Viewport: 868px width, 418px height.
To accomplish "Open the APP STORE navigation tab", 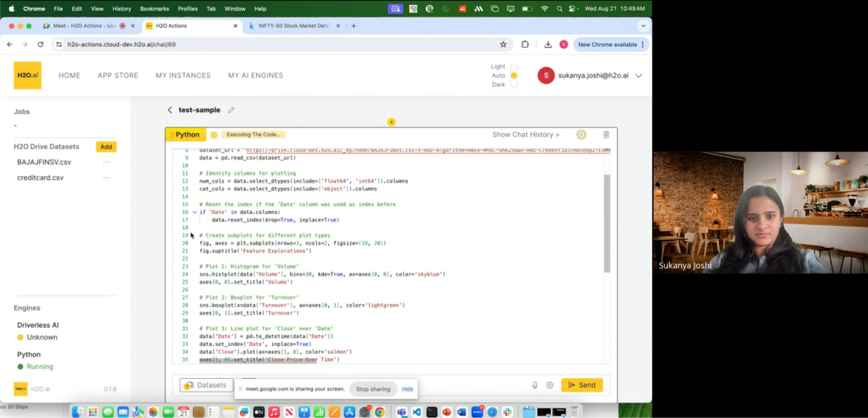I will coord(117,76).
